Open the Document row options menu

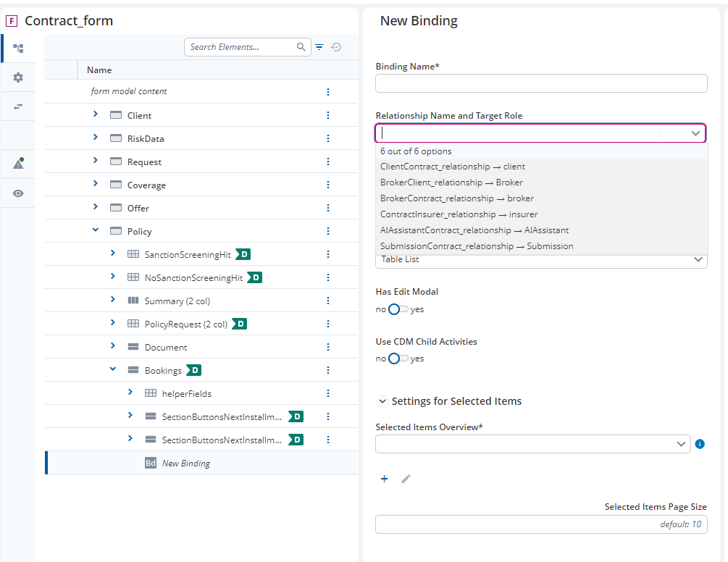(328, 347)
